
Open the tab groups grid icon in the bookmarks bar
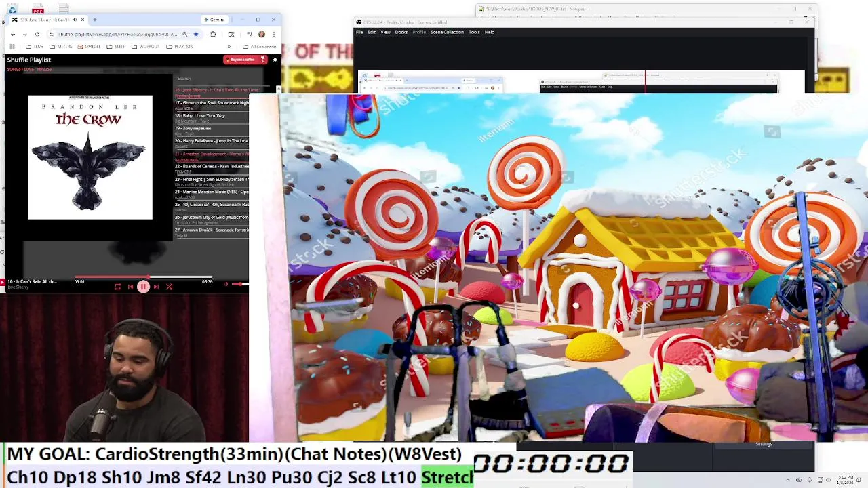pyautogui.click(x=12, y=47)
